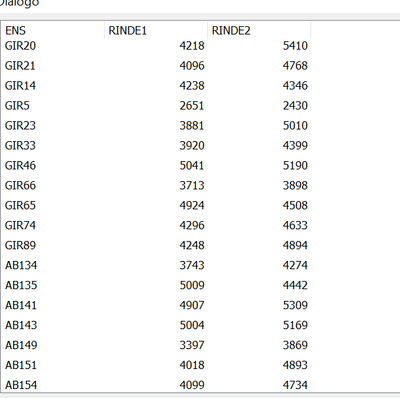Screen dimensions: 400x398
Task: Click RINDE2 value 4508 for GIR65
Action: (x=295, y=206)
